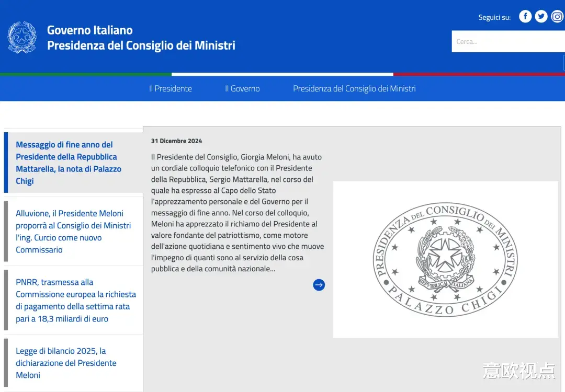Select the Legge di bilancio 2025 tab
Image resolution: width=565 pixels, height=392 pixels.
pos(74,363)
